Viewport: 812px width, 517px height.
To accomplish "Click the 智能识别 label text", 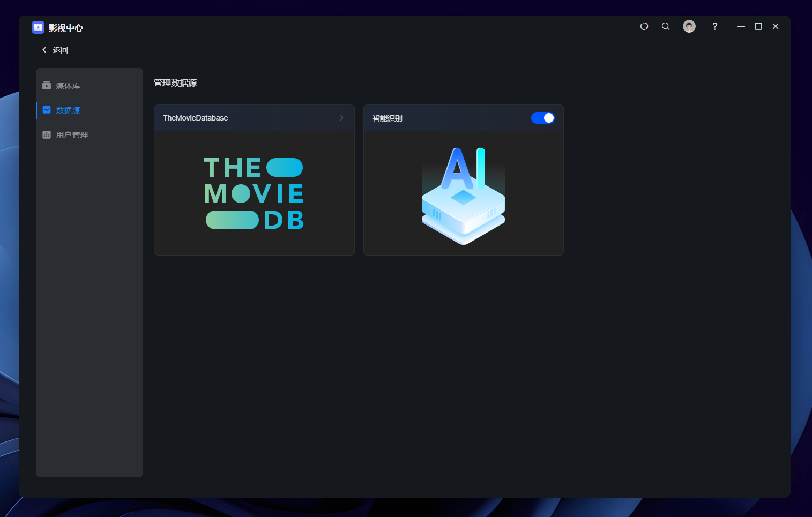I will click(387, 118).
